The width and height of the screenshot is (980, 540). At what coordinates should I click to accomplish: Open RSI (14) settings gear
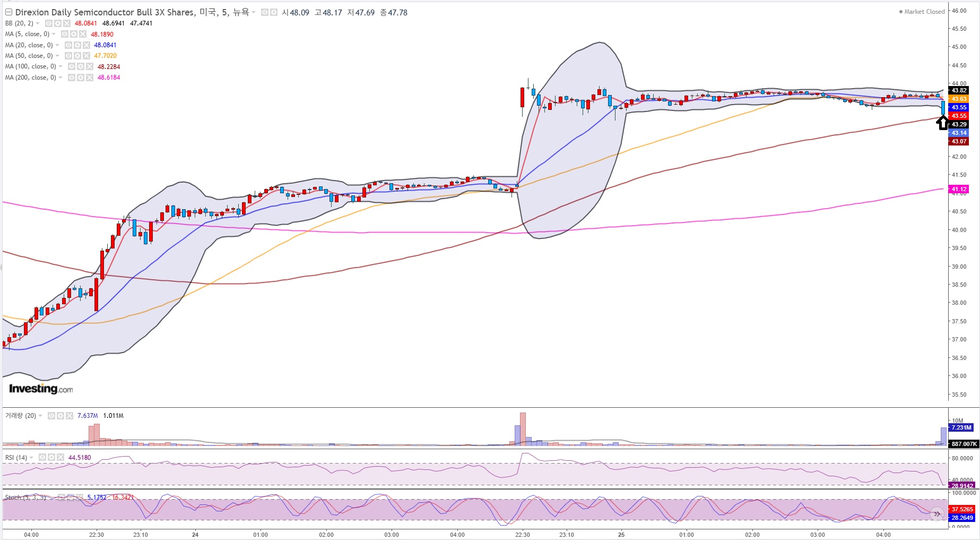click(x=51, y=458)
